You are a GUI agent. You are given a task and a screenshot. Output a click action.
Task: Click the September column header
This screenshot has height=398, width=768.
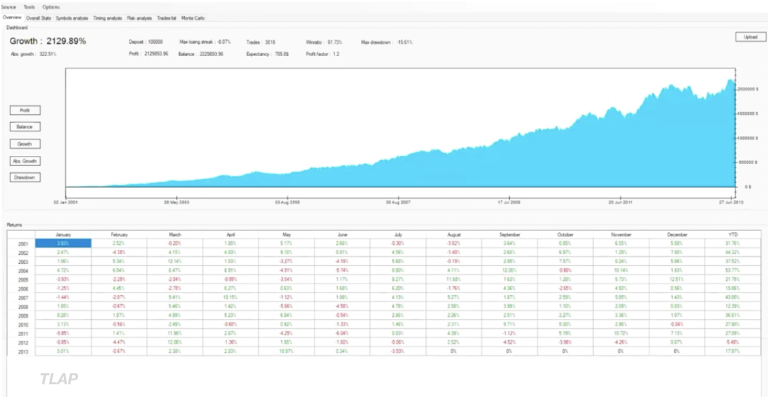pyautogui.click(x=510, y=235)
